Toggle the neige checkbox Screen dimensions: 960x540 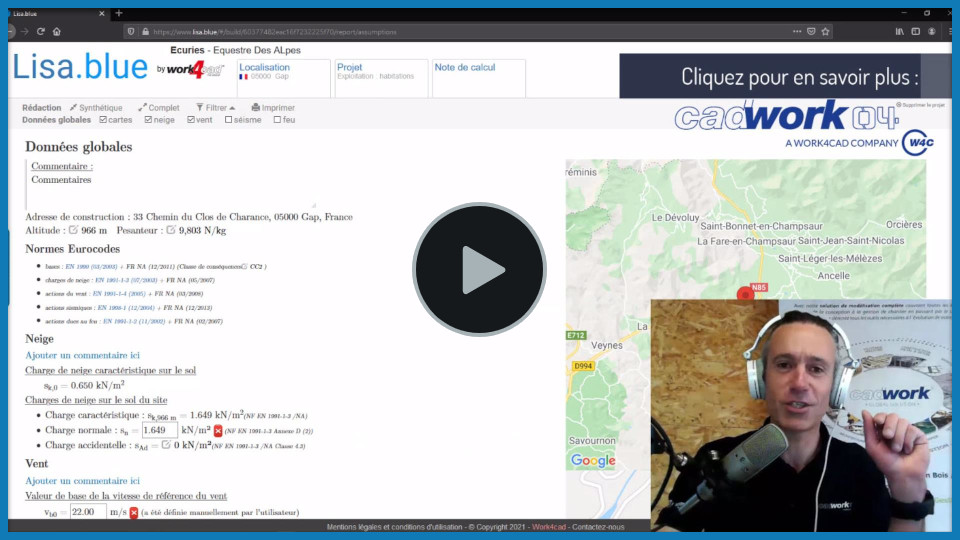(x=148, y=120)
